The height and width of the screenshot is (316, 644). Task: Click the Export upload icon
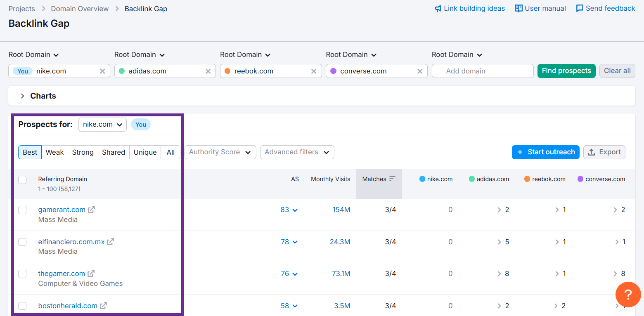point(591,152)
